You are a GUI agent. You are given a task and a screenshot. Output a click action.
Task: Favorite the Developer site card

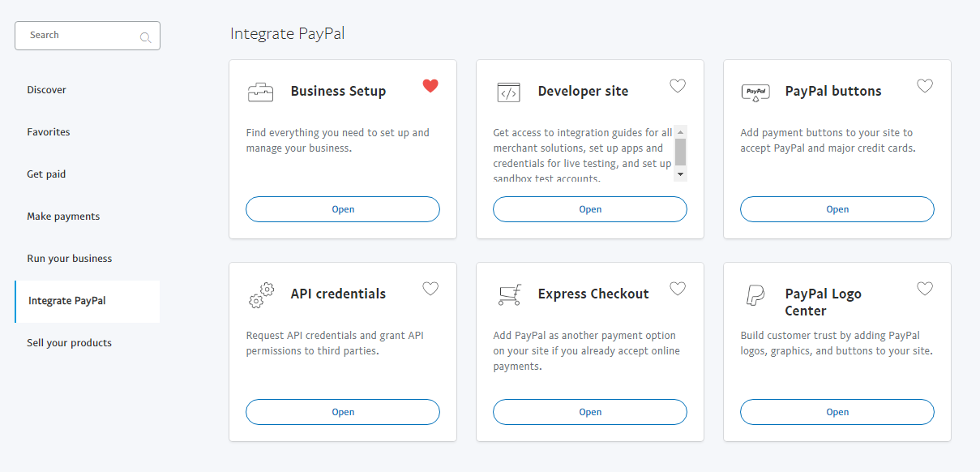[x=678, y=86]
